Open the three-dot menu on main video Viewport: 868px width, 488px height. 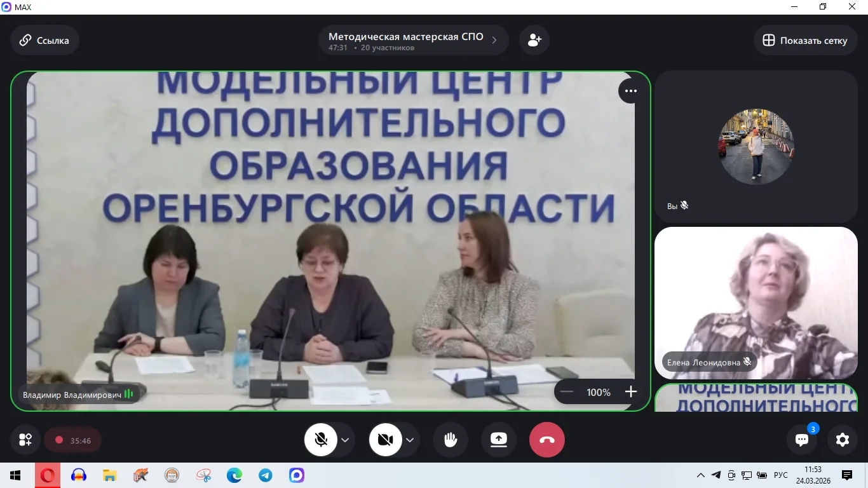click(x=631, y=91)
